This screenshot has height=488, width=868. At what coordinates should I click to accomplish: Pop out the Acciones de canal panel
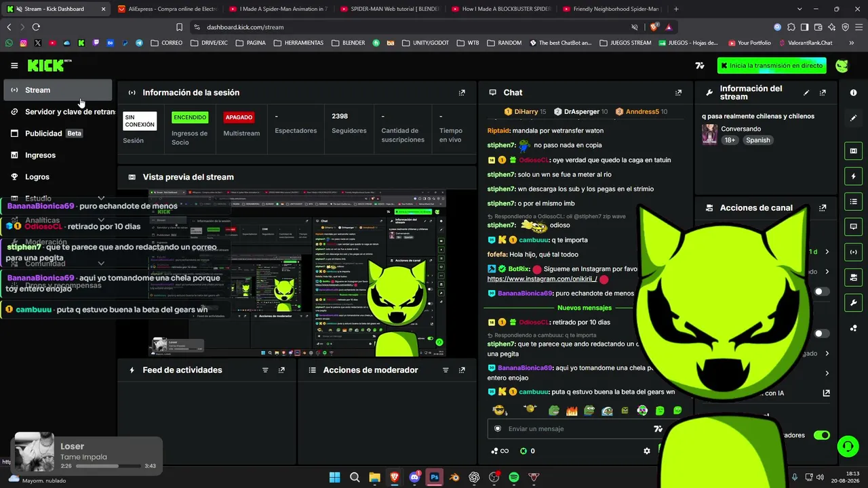pyautogui.click(x=823, y=208)
